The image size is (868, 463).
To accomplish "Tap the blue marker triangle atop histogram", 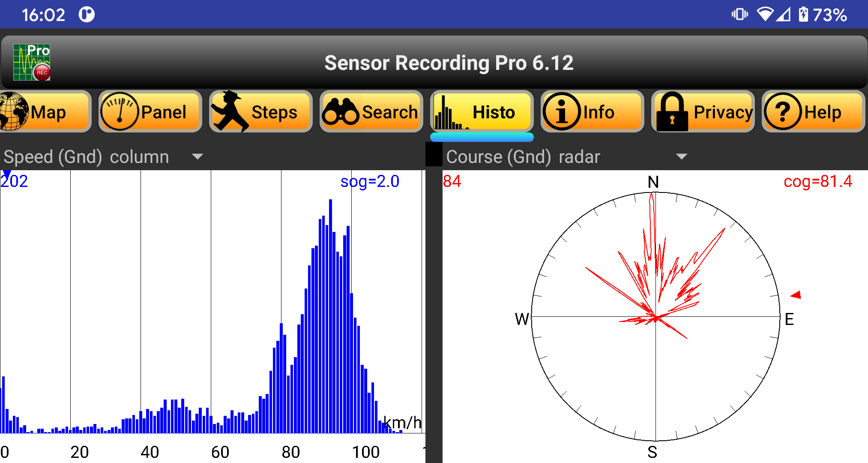I will 6,174.
